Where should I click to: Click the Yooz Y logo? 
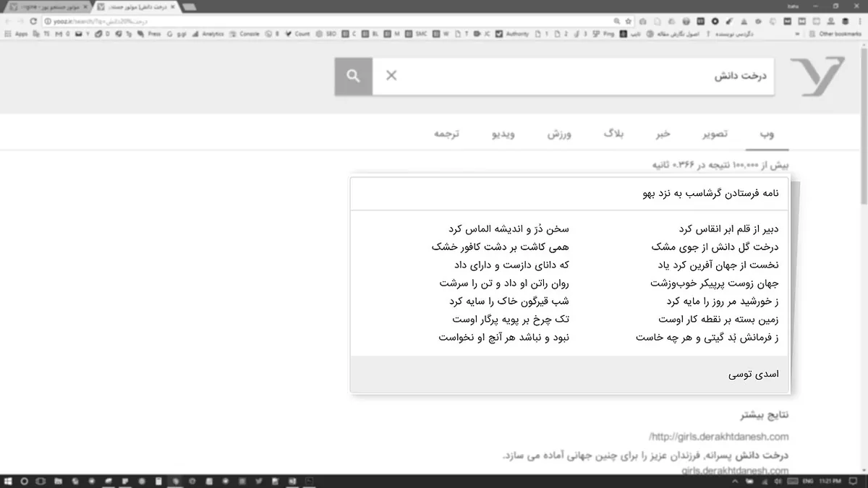[x=817, y=77]
